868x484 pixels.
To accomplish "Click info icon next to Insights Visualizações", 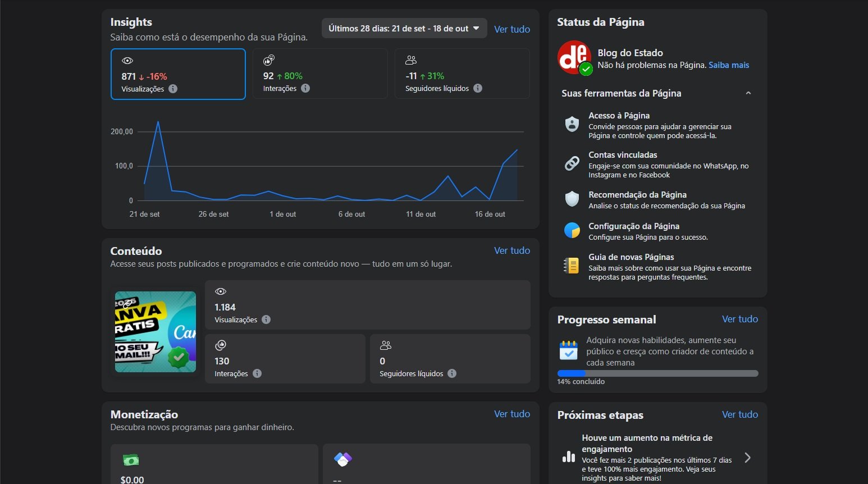I will 173,89.
